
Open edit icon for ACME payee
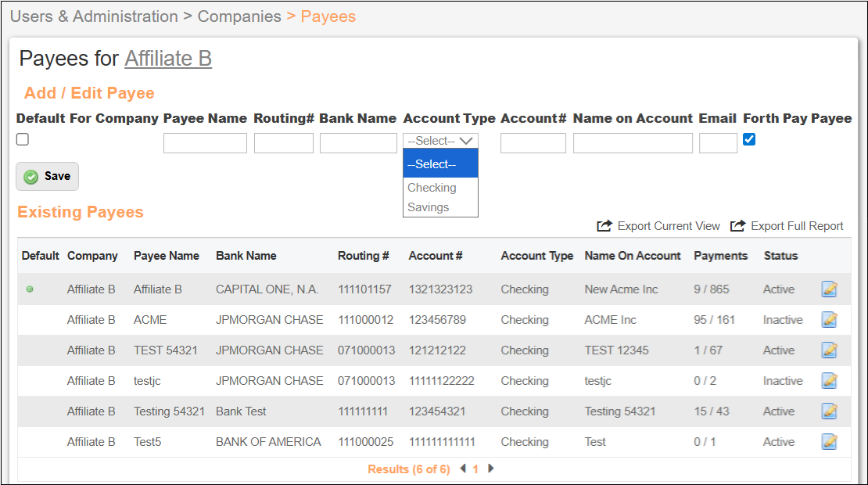(829, 320)
